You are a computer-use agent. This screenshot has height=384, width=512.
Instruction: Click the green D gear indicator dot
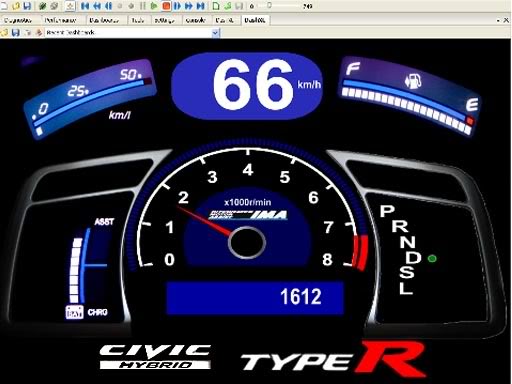(x=432, y=258)
